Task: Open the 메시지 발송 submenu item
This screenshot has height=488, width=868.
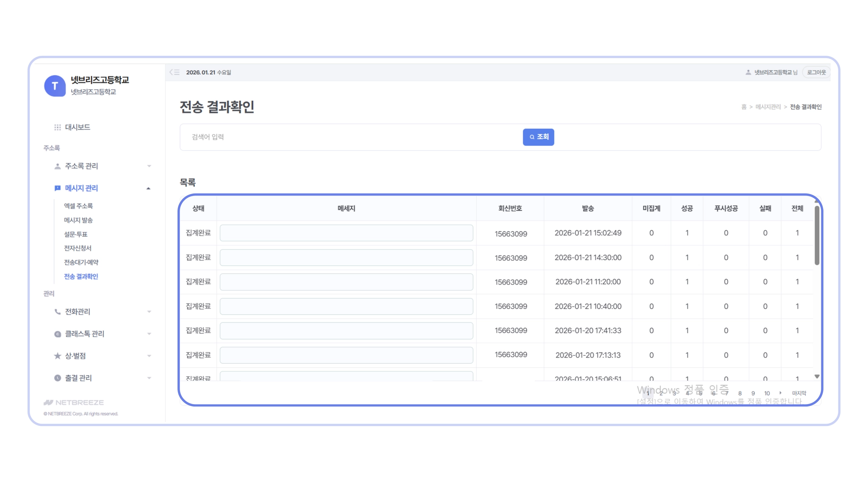Action: [78, 220]
